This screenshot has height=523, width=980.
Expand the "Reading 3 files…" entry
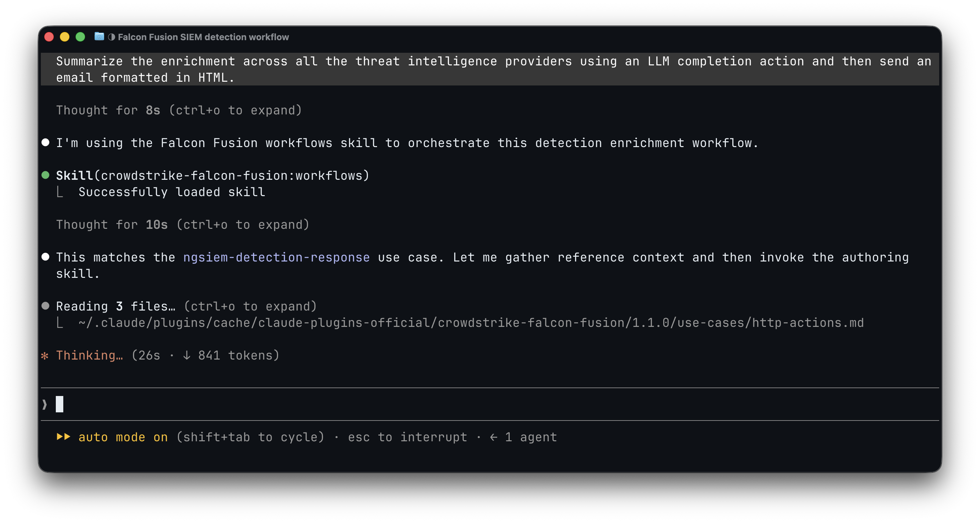pos(186,306)
